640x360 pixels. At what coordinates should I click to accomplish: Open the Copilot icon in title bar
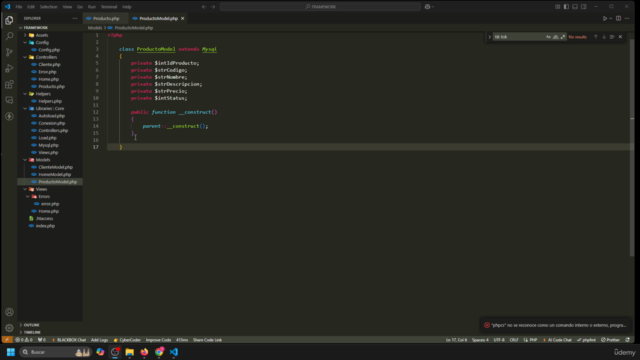click(x=427, y=7)
